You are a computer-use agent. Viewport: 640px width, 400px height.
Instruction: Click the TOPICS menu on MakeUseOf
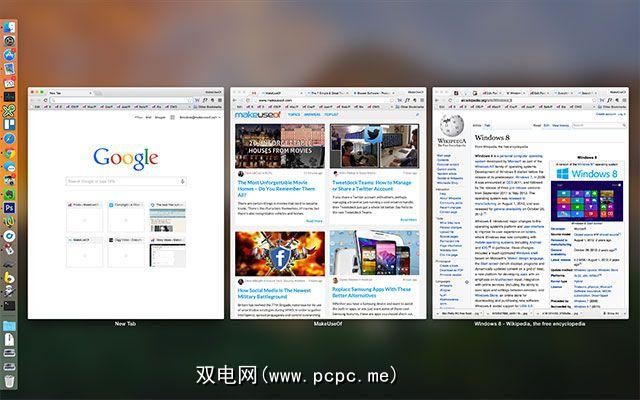point(293,115)
